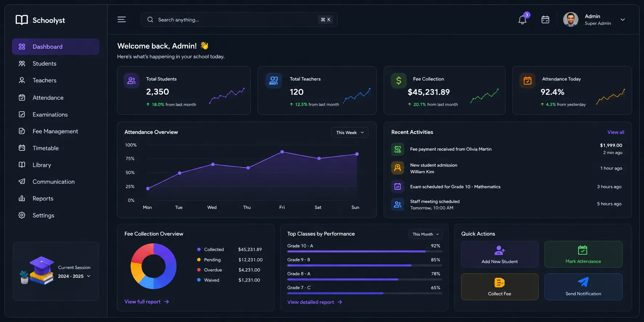Click the $45,231.89 Fee Collection card value

tap(429, 92)
